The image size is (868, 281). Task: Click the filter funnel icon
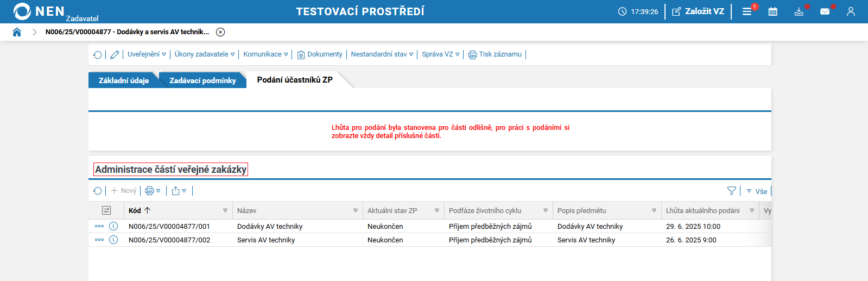pos(732,191)
